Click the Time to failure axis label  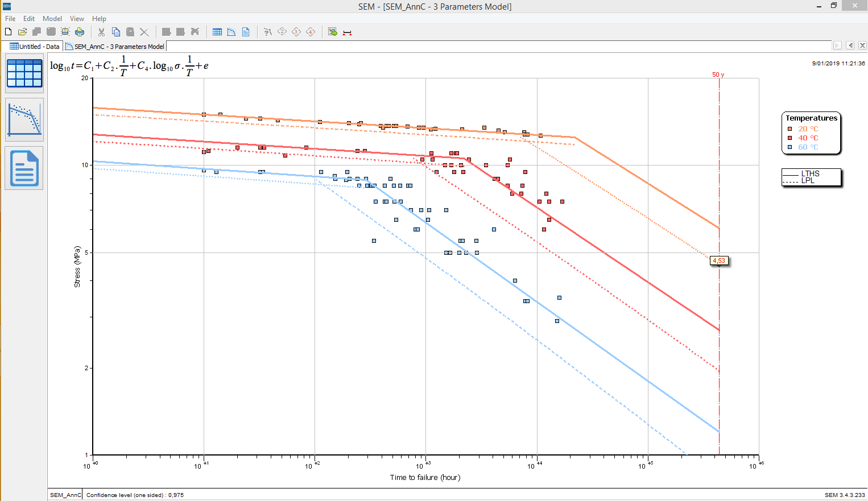tap(425, 478)
